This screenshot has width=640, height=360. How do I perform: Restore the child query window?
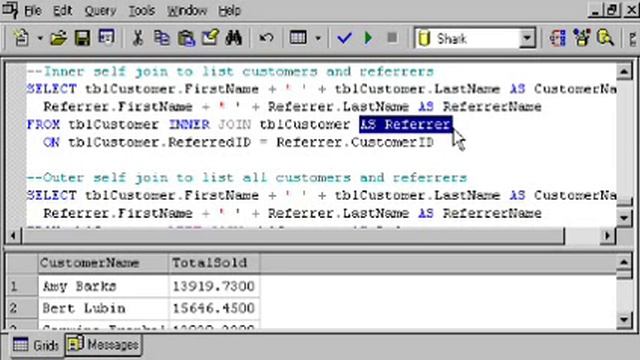point(612,10)
